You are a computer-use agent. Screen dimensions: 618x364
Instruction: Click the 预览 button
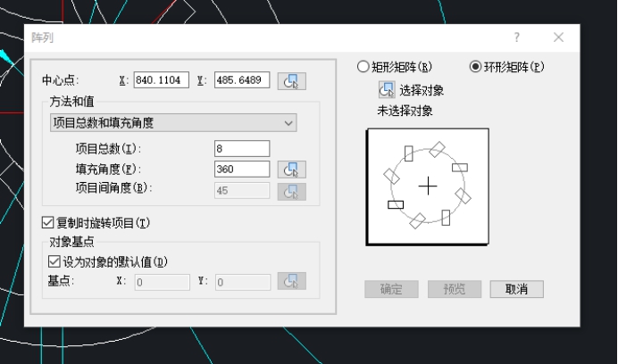[x=454, y=289]
